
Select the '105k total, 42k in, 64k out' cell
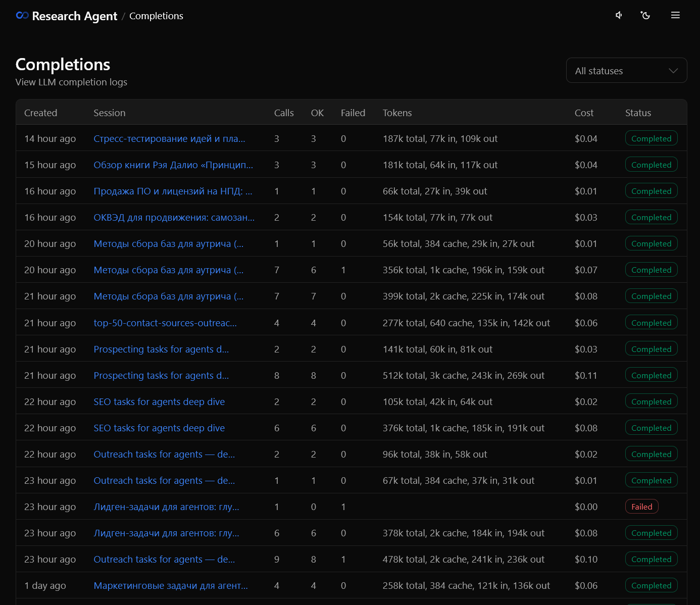pyautogui.click(x=437, y=402)
